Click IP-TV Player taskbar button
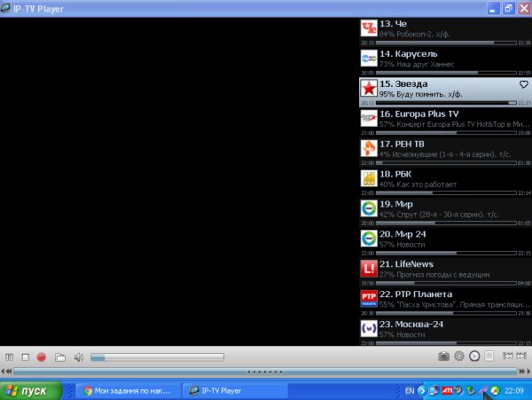Image resolution: width=532 pixels, height=400 pixels. [235, 391]
